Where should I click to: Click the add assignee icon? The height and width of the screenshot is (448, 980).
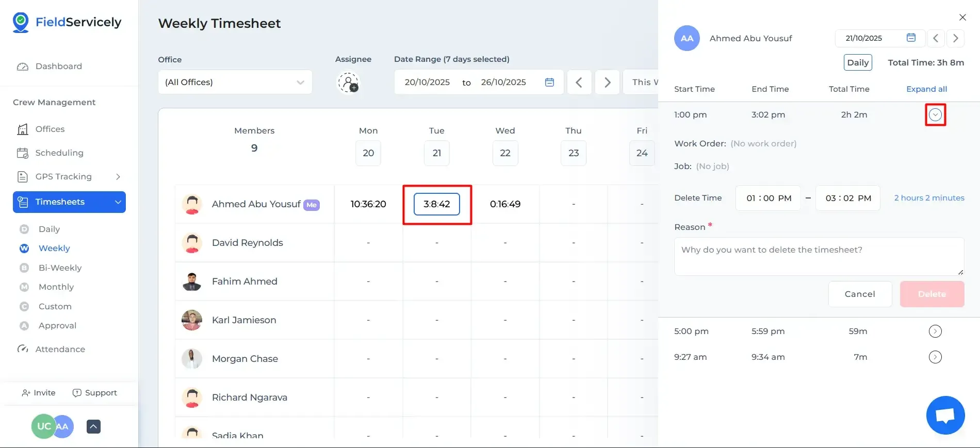(349, 82)
